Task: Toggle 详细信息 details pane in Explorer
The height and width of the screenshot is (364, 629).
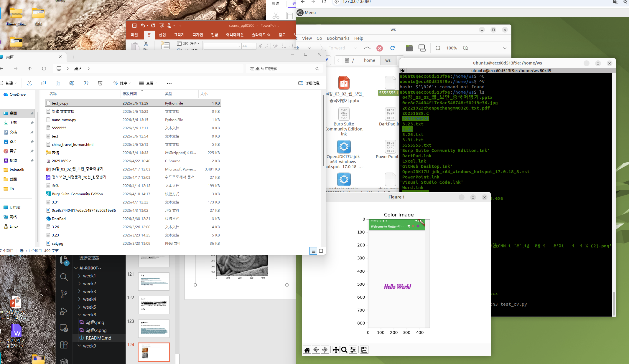Action: 309,83
